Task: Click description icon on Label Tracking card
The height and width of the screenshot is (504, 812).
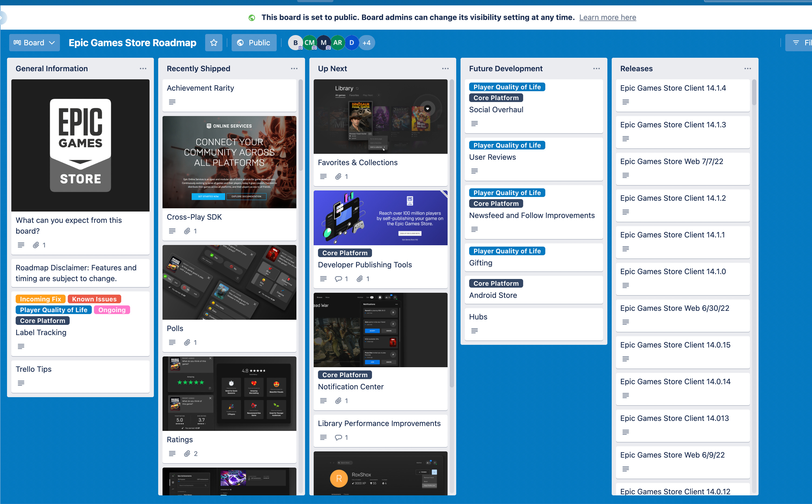Action: click(x=21, y=346)
